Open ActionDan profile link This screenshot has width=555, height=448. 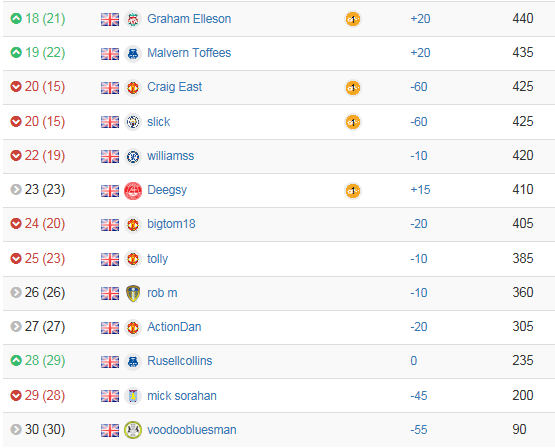pyautogui.click(x=174, y=327)
